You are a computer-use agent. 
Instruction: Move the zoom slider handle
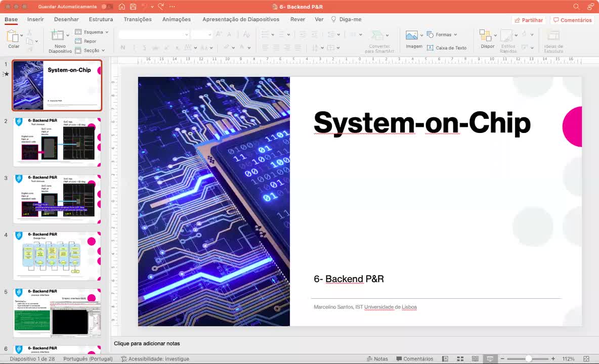pos(528,358)
